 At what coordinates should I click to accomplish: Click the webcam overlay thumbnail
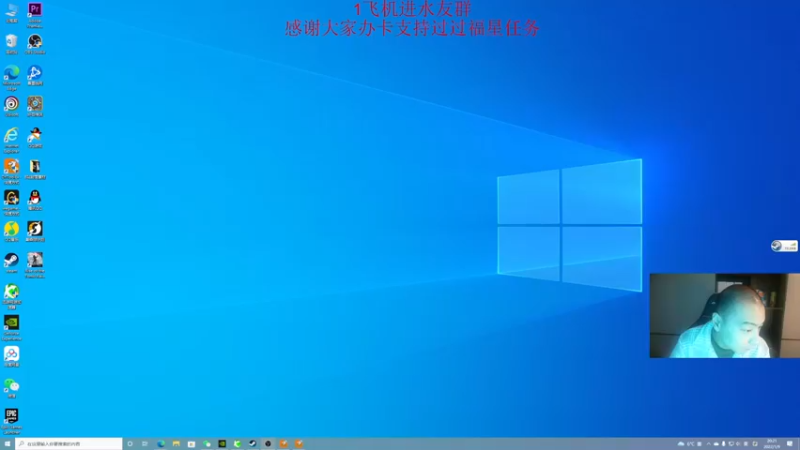click(x=724, y=316)
